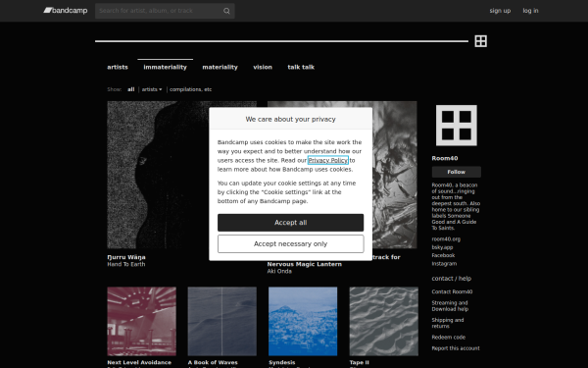Open the Tape II cover art
Screen dimensions: 588x368
click(x=383, y=322)
